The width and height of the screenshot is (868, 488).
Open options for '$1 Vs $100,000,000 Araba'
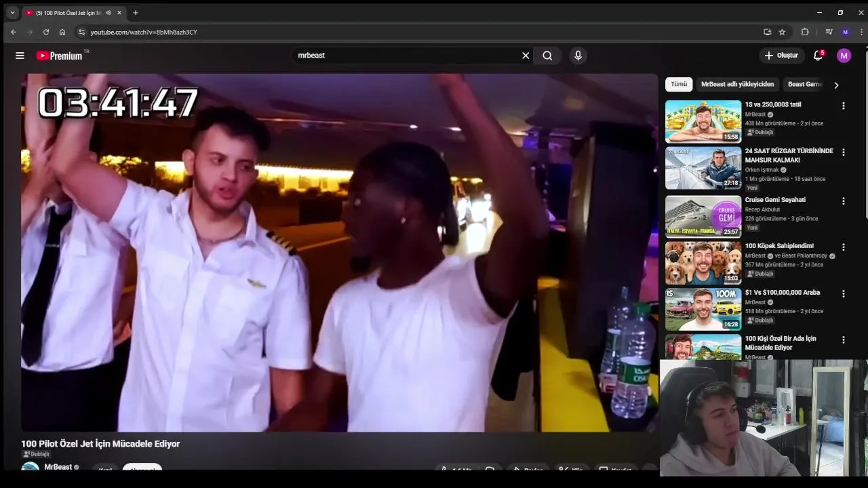[844, 294]
